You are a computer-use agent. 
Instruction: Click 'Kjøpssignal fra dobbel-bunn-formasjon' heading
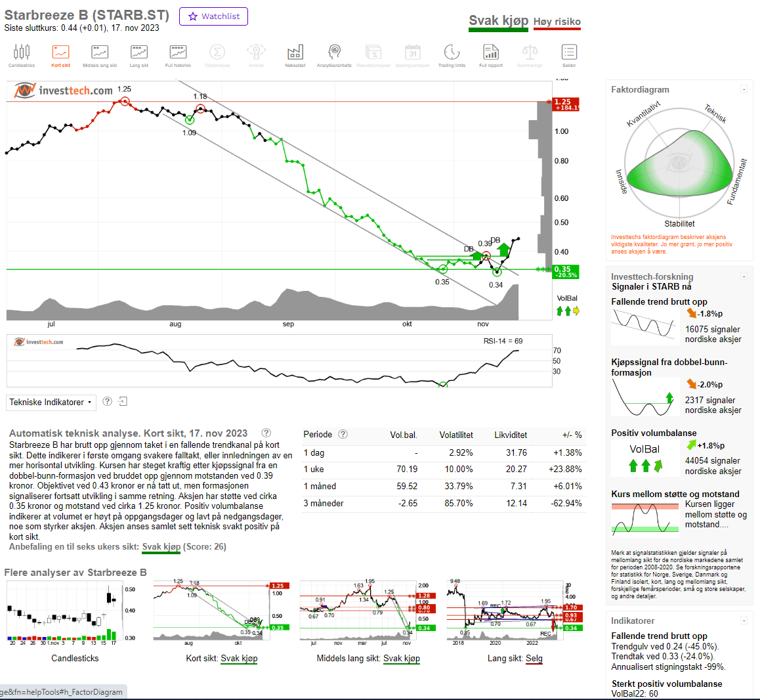pyautogui.click(x=669, y=367)
